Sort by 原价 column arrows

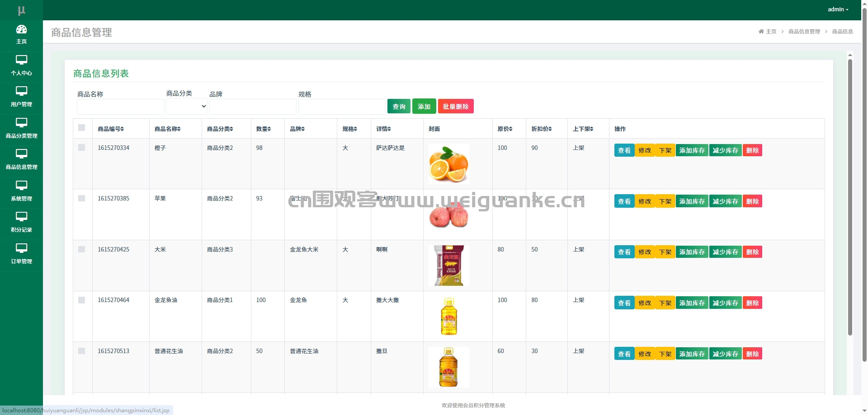[511, 129]
